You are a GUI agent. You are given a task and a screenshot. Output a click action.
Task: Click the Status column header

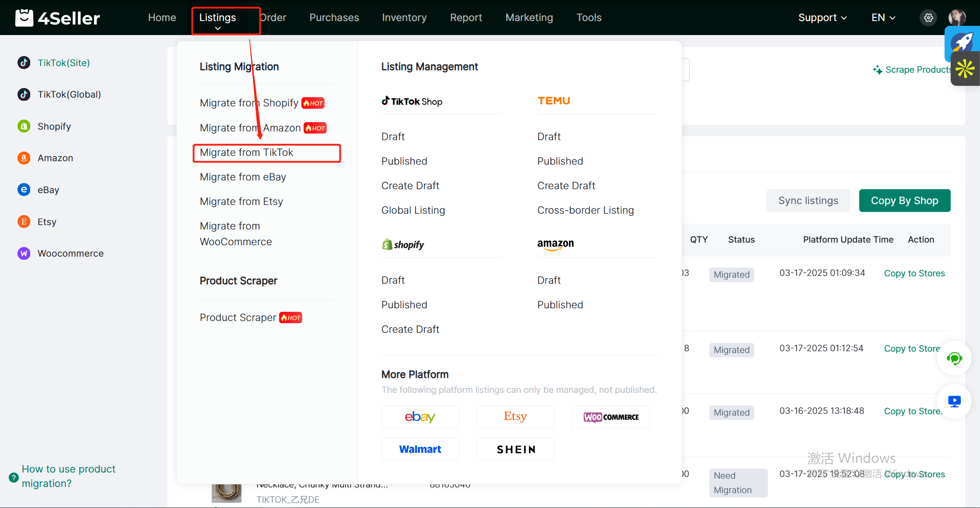click(x=741, y=240)
